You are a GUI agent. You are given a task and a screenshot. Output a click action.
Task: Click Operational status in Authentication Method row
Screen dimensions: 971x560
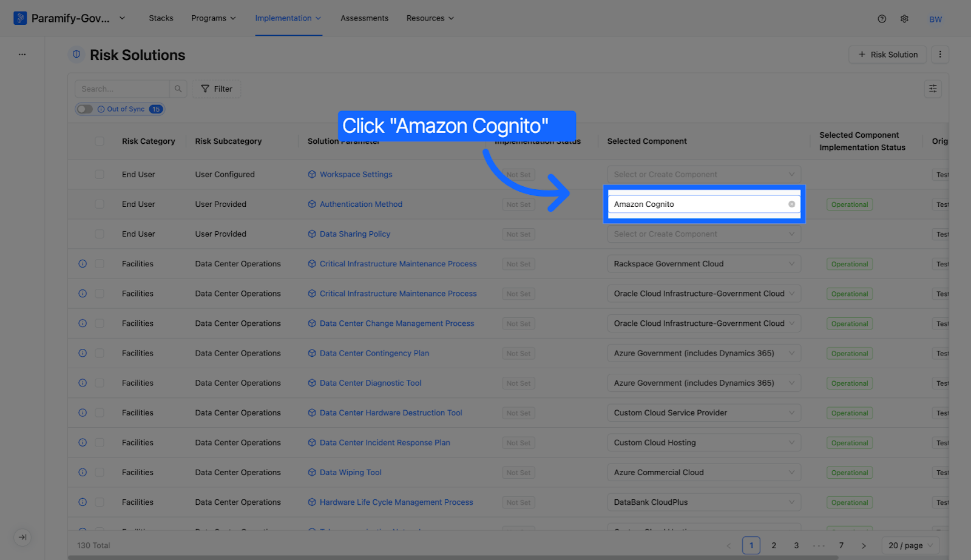coord(850,204)
